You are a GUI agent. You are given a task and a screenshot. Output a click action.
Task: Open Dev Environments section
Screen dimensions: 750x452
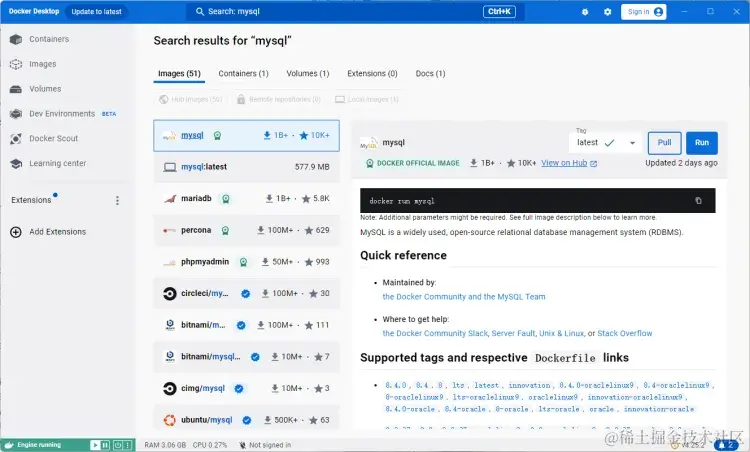(63, 114)
